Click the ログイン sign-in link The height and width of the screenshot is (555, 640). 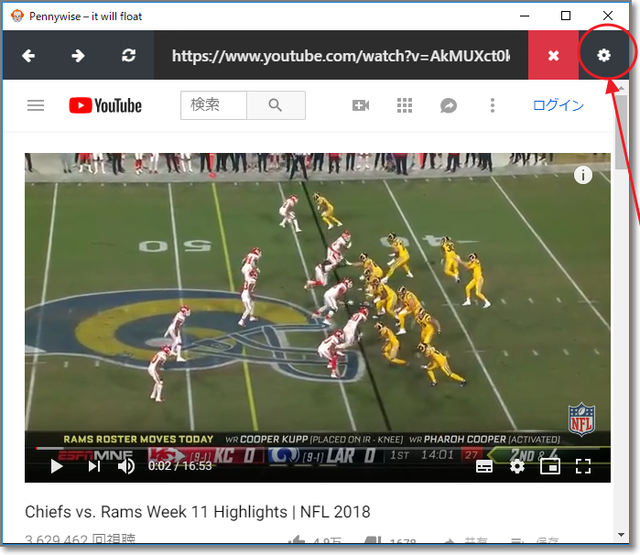tap(558, 105)
